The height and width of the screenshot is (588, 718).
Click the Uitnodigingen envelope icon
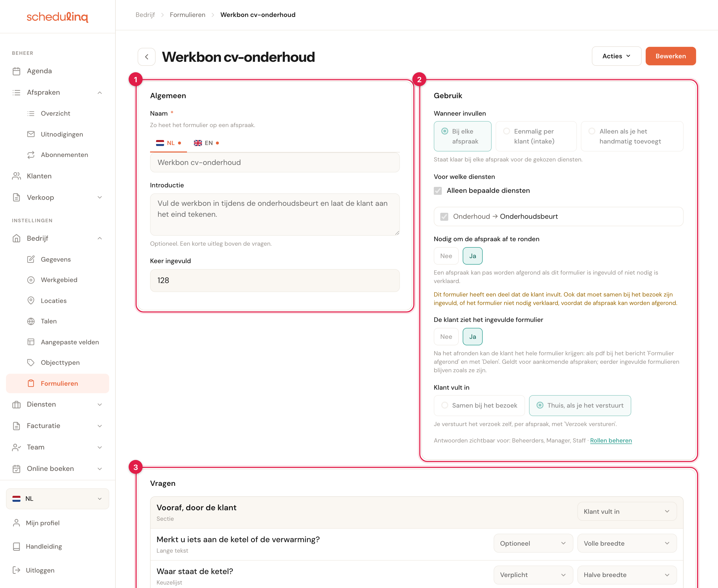[x=31, y=134]
